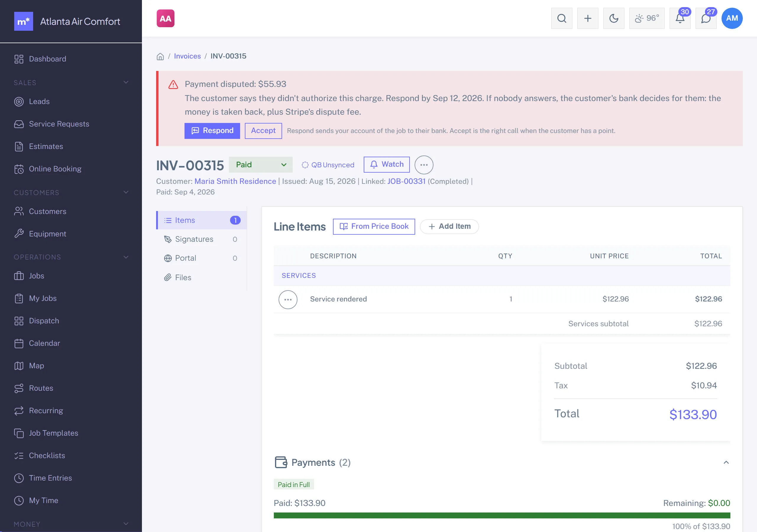Click the Equipment wrench icon
Viewport: 757px width, 532px height.
[19, 234]
